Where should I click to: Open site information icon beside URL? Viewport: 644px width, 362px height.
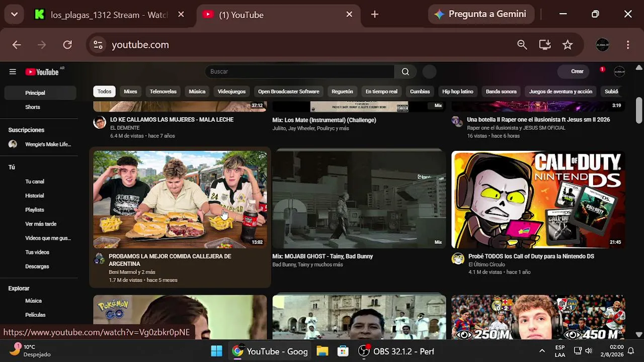(98, 45)
